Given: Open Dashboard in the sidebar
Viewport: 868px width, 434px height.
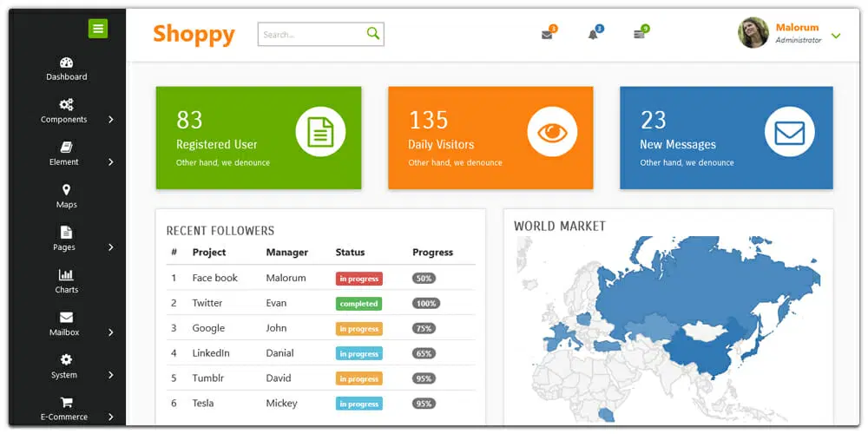Looking at the screenshot, I should tap(67, 69).
